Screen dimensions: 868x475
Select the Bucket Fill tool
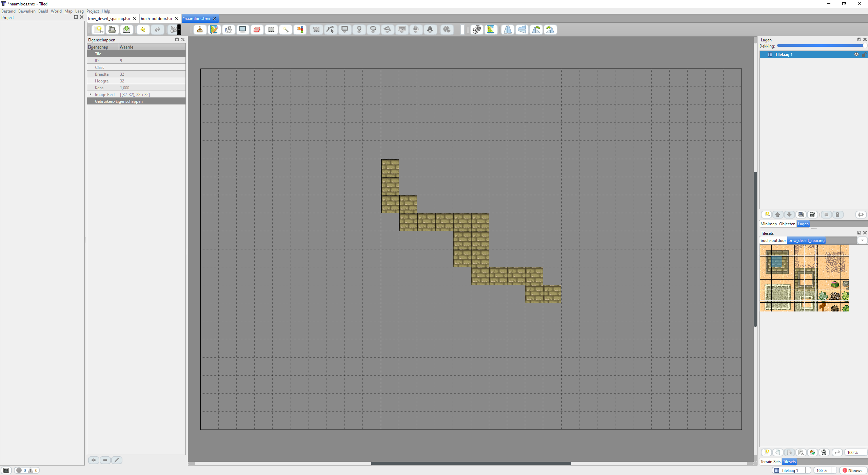(228, 30)
